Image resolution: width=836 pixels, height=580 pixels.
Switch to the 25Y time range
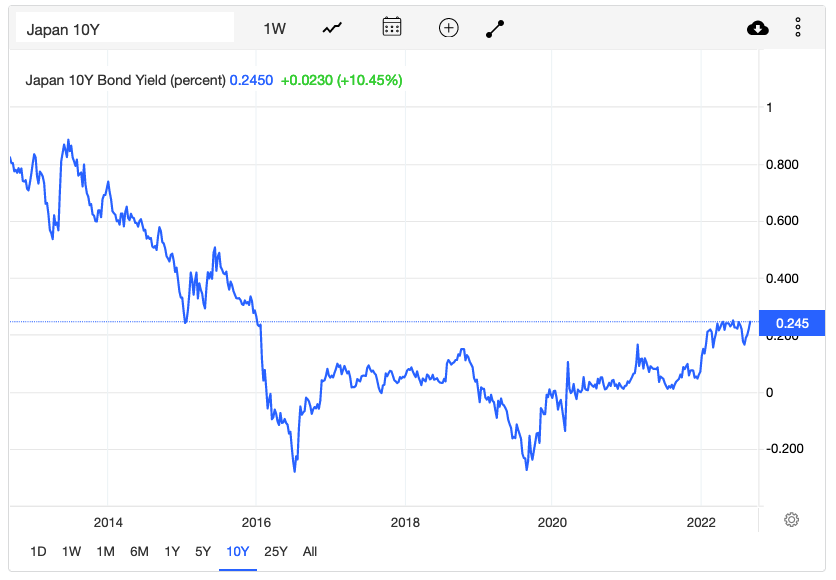(276, 551)
